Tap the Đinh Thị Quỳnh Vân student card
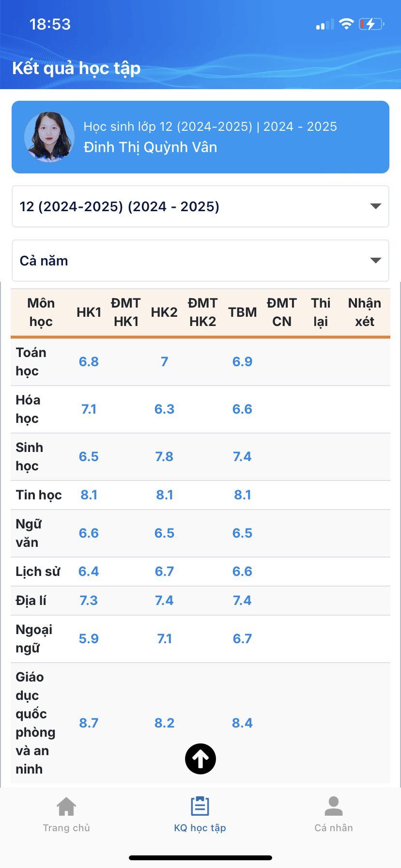Image resolution: width=401 pixels, height=868 pixels. coord(200,137)
